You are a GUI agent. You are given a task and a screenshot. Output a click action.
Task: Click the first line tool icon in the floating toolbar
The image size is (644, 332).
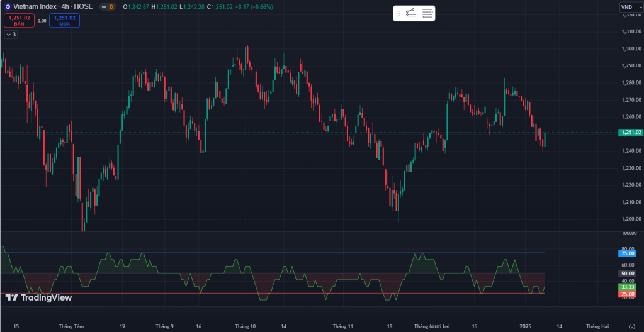pyautogui.click(x=411, y=13)
